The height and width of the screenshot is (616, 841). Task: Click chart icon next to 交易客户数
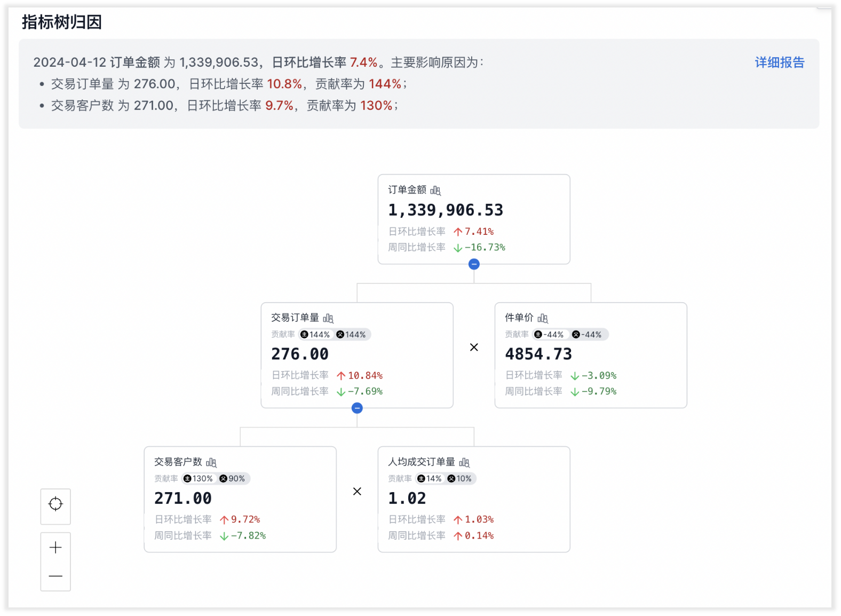(x=211, y=463)
